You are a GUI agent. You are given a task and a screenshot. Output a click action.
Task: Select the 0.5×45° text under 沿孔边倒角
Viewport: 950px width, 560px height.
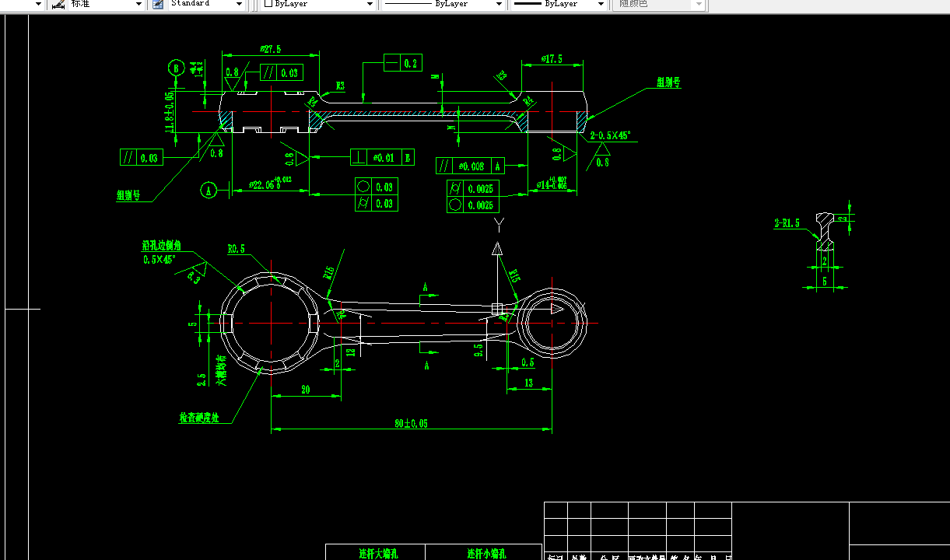(160, 259)
